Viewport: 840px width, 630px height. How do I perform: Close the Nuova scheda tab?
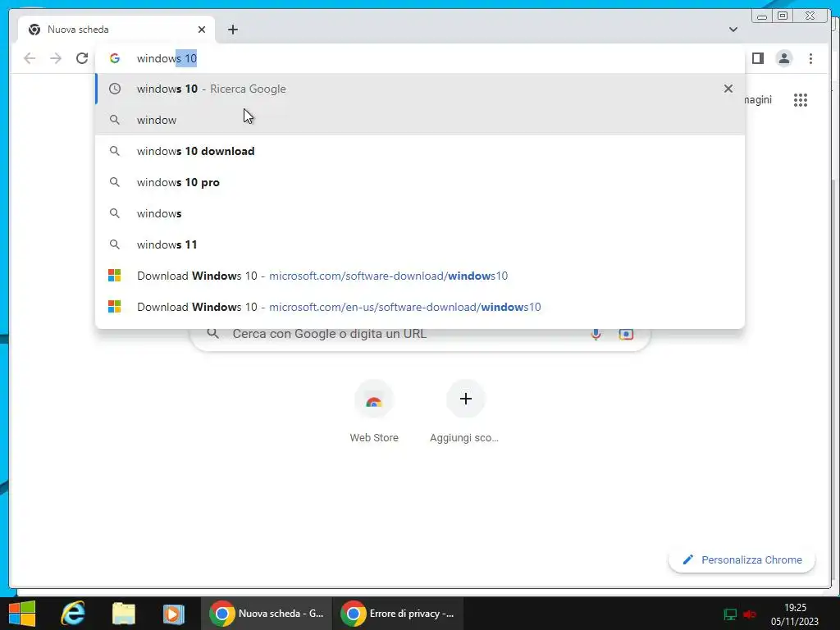point(202,30)
